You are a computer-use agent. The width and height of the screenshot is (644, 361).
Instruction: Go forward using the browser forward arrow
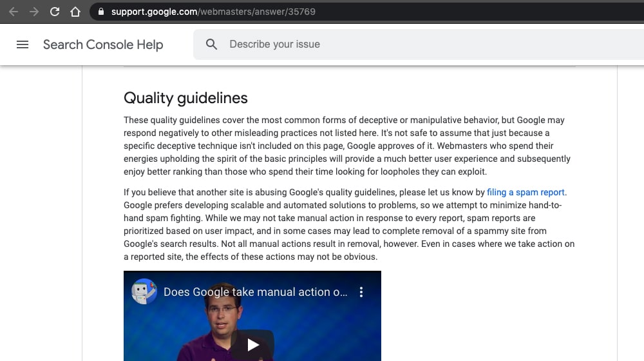click(x=33, y=12)
